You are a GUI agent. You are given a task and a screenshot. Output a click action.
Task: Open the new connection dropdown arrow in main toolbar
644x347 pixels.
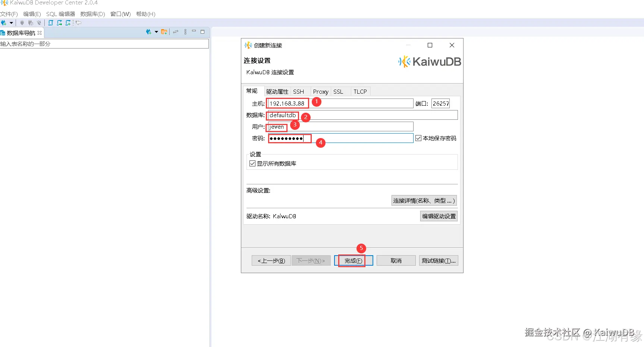11,23
